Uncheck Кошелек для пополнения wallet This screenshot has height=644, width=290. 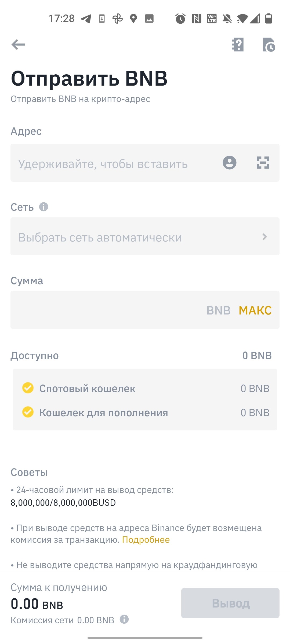coord(28,412)
